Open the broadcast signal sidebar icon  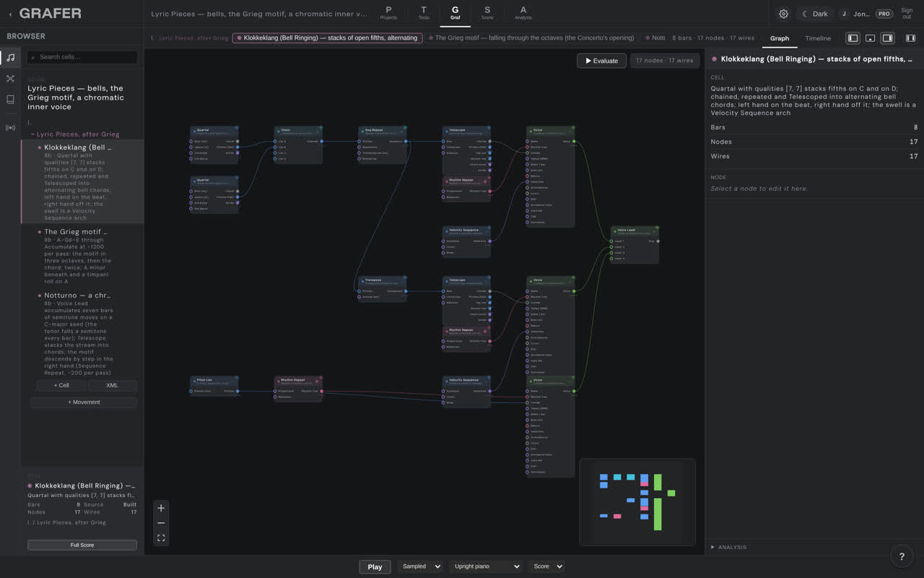click(10, 128)
